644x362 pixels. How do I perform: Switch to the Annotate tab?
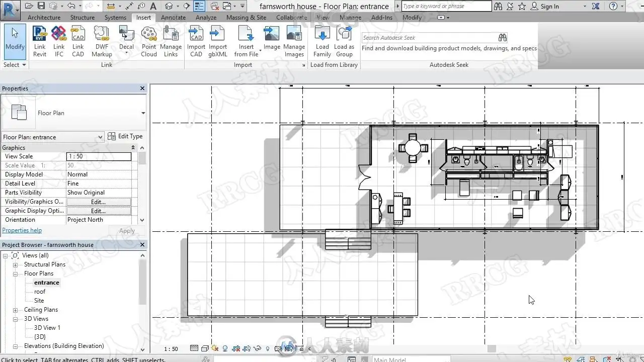click(x=173, y=18)
